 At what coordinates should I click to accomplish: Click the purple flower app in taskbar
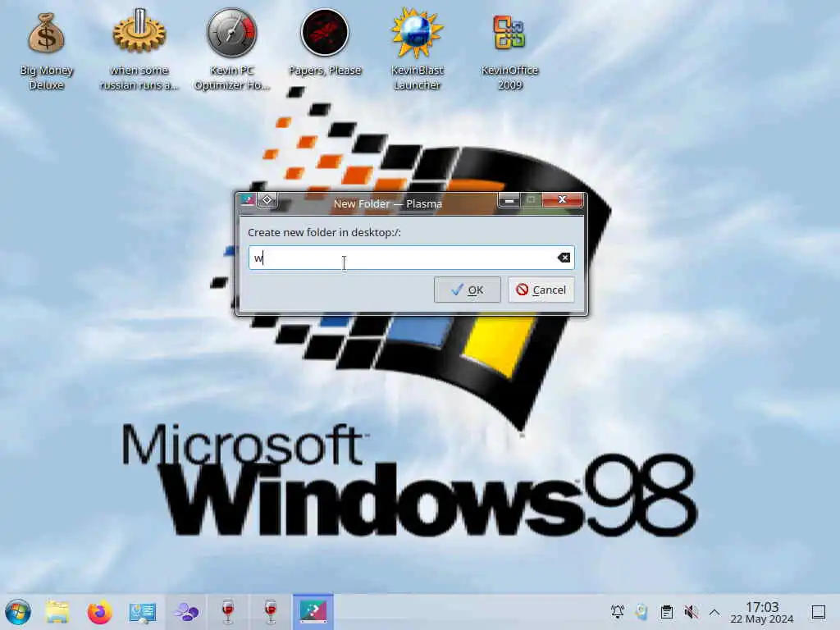coord(185,612)
